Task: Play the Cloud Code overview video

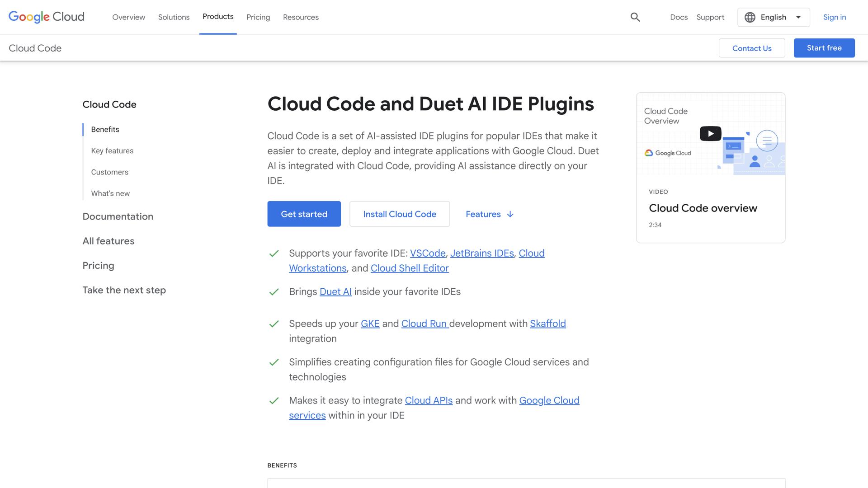Action: click(710, 133)
